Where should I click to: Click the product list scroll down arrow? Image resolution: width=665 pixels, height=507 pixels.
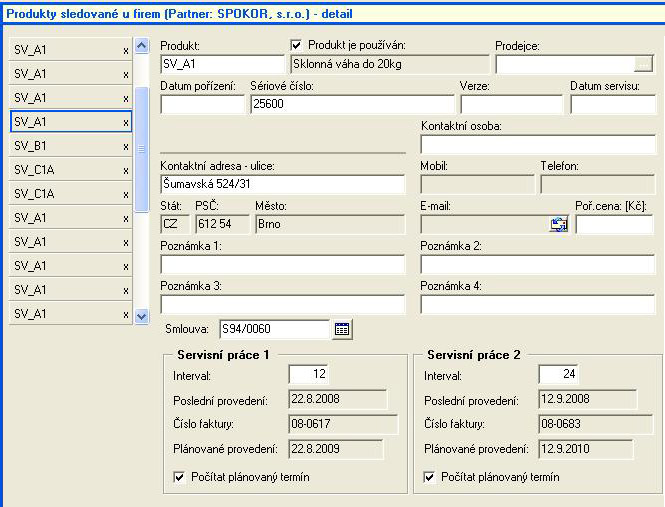pos(141,315)
